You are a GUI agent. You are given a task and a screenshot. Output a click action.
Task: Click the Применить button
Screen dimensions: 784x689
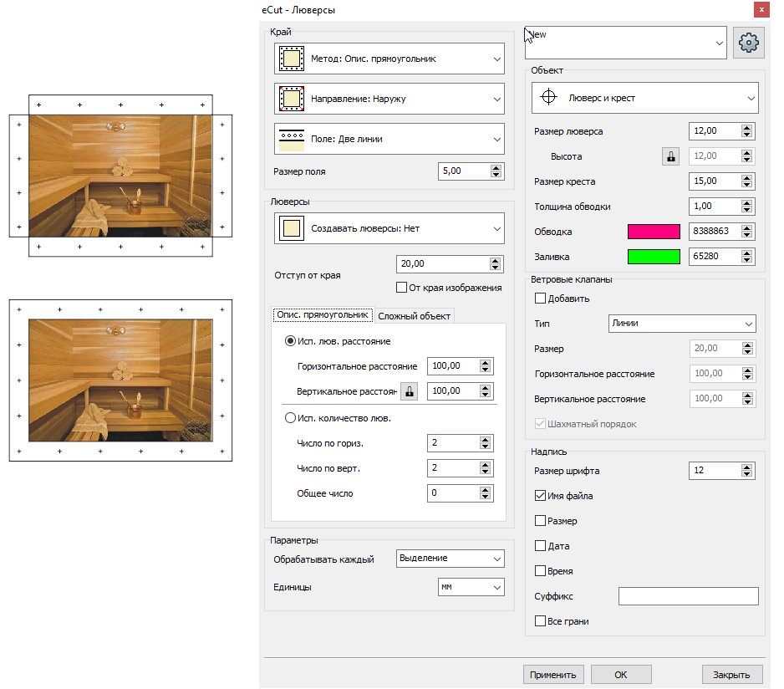pyautogui.click(x=553, y=675)
